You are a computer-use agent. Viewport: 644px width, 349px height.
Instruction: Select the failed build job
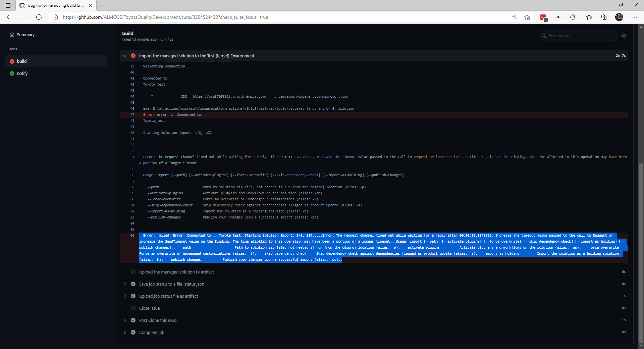pyautogui.click(x=56, y=61)
